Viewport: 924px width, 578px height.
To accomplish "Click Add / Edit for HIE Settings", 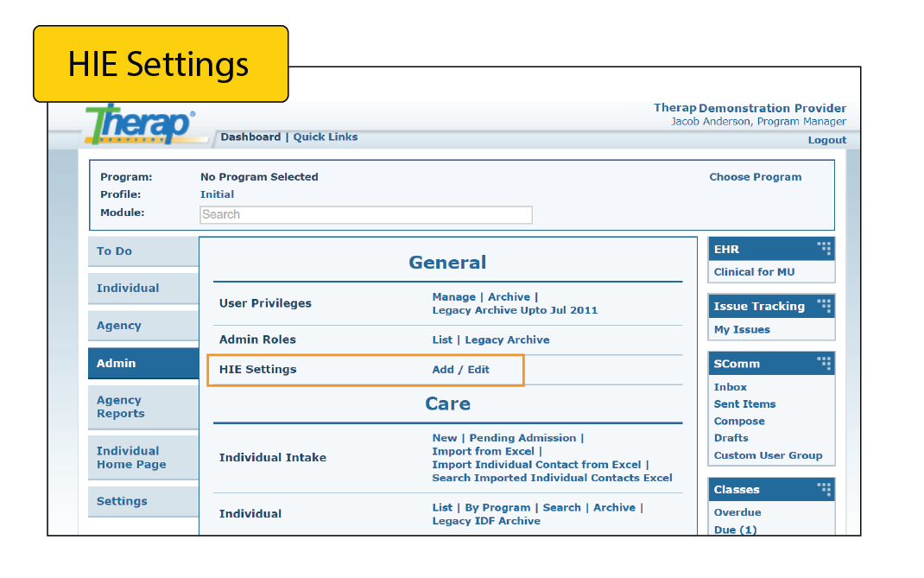I will (x=460, y=370).
